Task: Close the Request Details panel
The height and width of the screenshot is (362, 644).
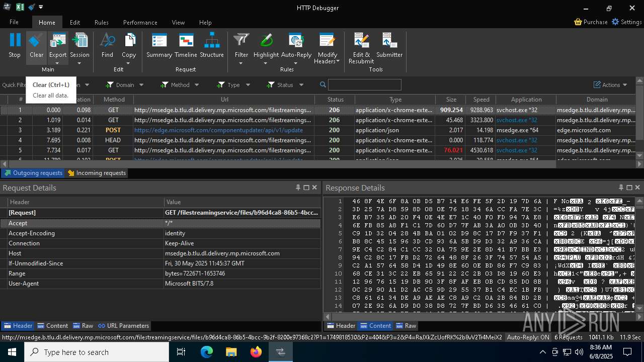Action: 314,188
